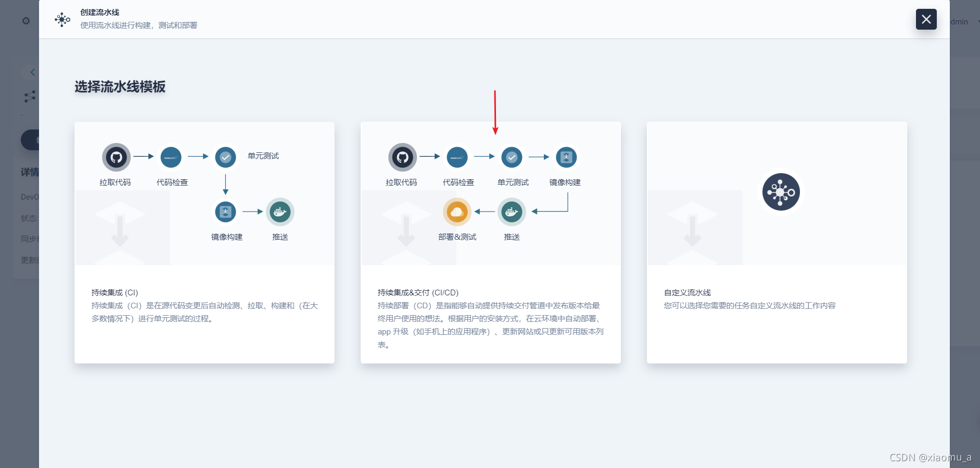Viewport: 980px width, 468px height.
Task: Click the Docker push icon in the CI/CD template
Action: [512, 212]
